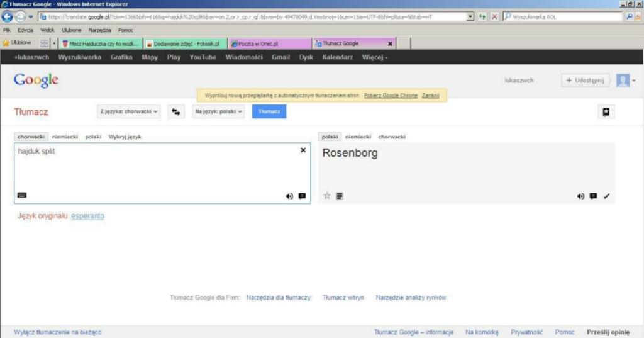
Task: Star the Rosenborg translation
Action: (x=327, y=196)
